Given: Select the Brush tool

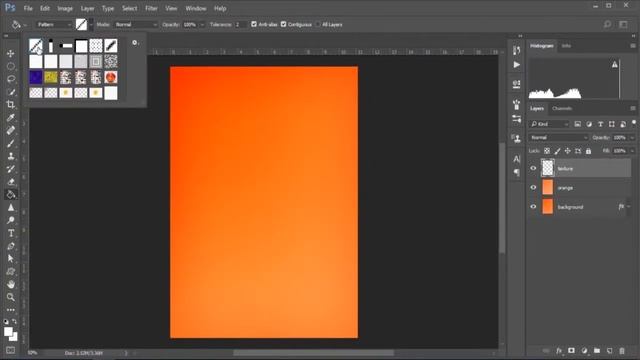Looking at the screenshot, I should tap(11, 143).
